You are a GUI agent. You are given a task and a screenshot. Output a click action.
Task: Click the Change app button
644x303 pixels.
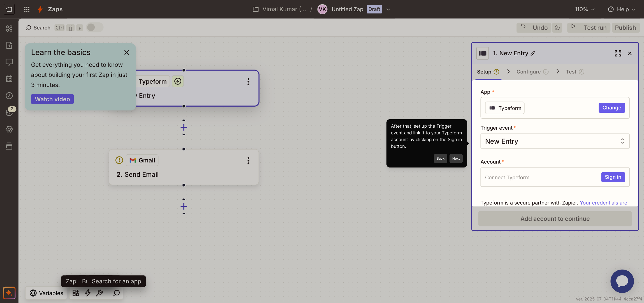coord(612,108)
